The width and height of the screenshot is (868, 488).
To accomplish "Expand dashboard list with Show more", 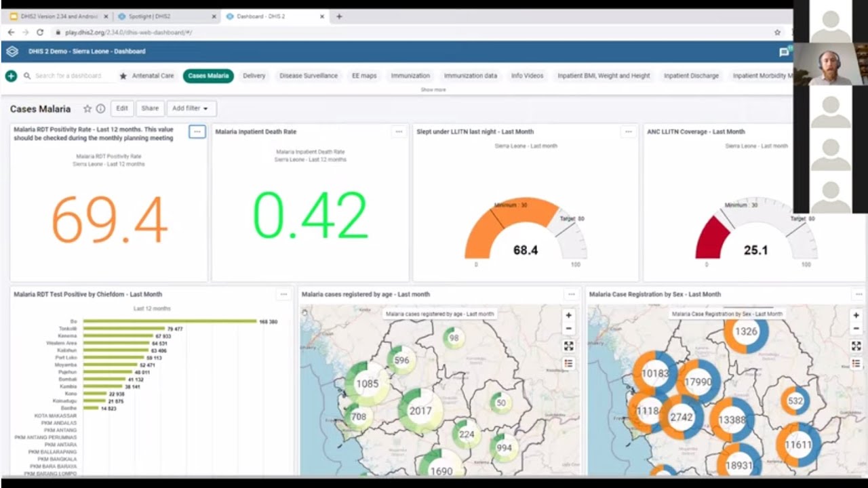I will [433, 89].
